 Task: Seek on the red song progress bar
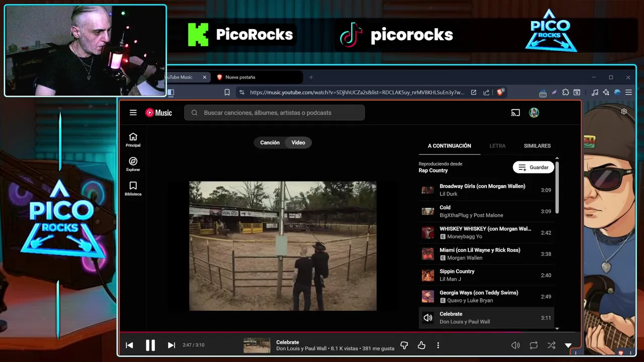350,332
